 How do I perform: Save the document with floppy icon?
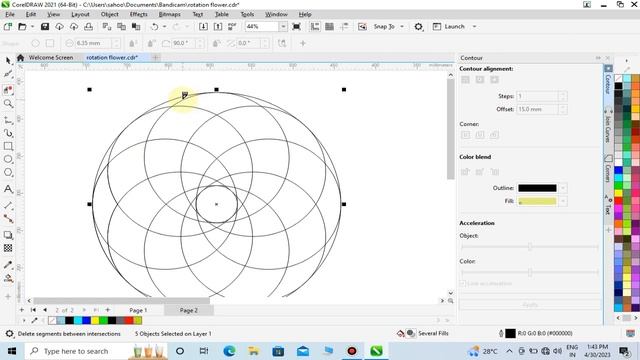tap(45, 27)
